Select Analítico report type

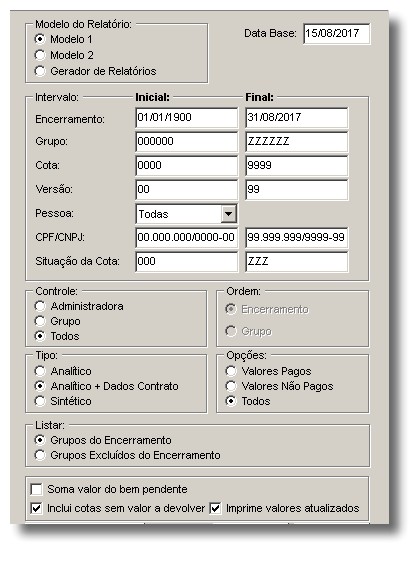pyautogui.click(x=40, y=371)
